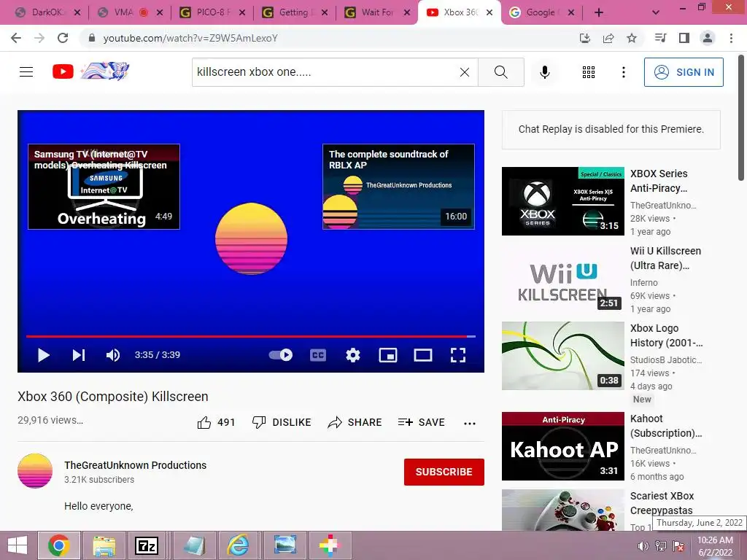Click the SUBSCRIBE button
The image size is (747, 560).
(x=444, y=472)
